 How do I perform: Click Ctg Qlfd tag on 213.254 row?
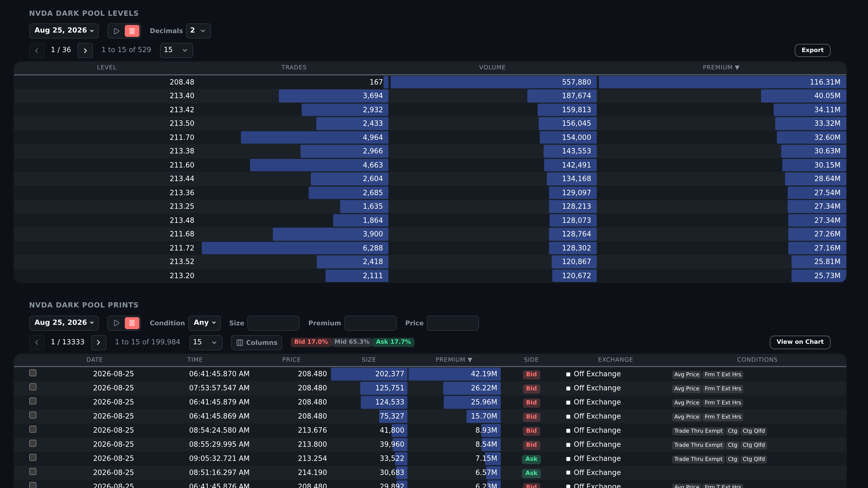pos(754,459)
